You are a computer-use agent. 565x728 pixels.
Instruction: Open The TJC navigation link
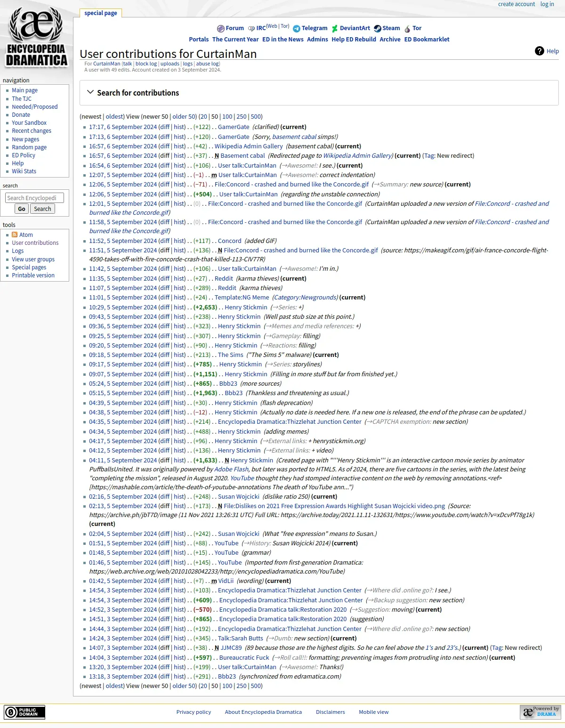22,99
